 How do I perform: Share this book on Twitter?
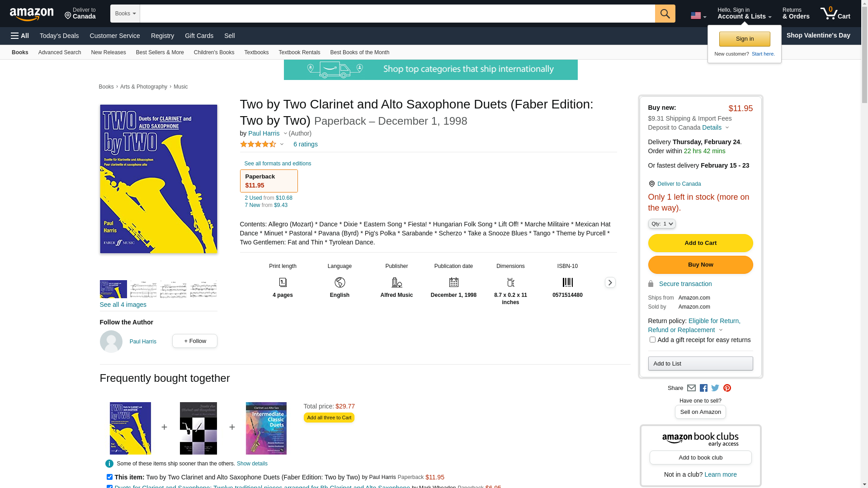pyautogui.click(x=715, y=388)
